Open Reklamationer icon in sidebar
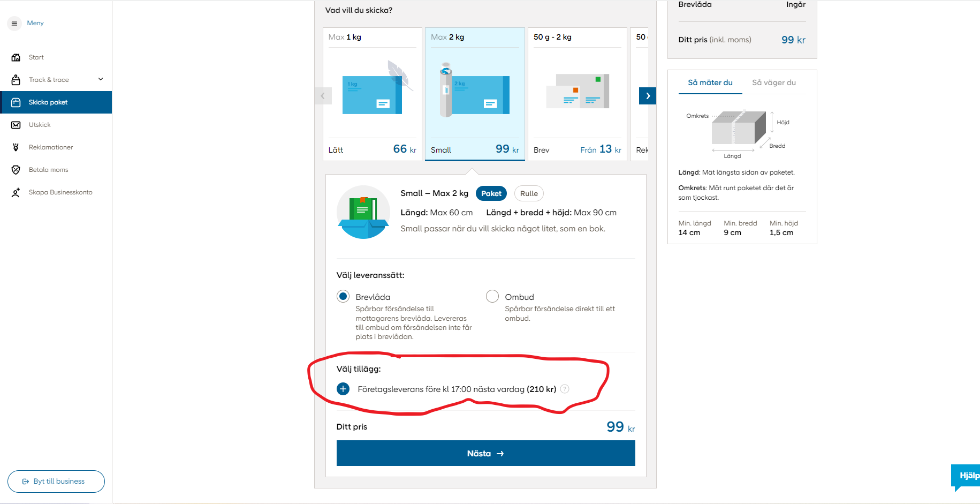The image size is (980, 504). point(16,147)
